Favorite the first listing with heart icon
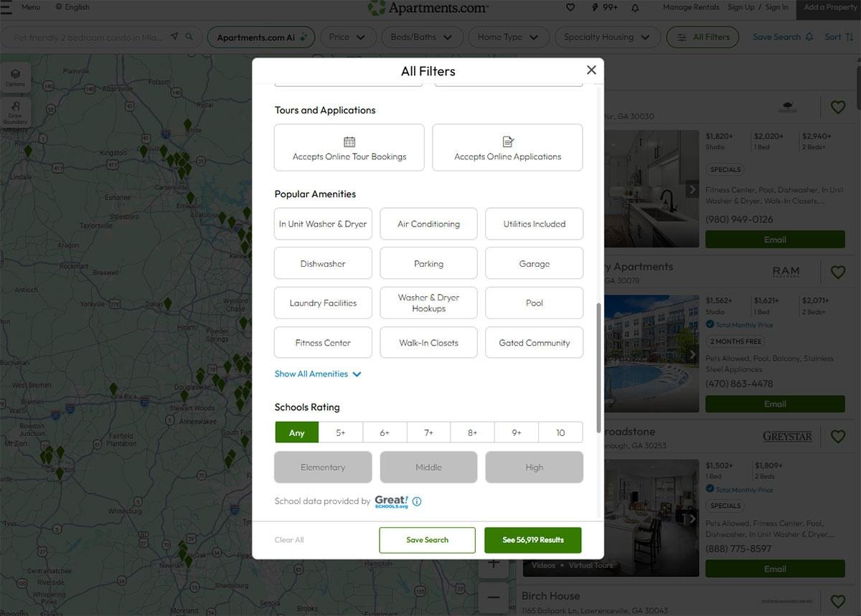The height and width of the screenshot is (616, 861). coord(837,108)
